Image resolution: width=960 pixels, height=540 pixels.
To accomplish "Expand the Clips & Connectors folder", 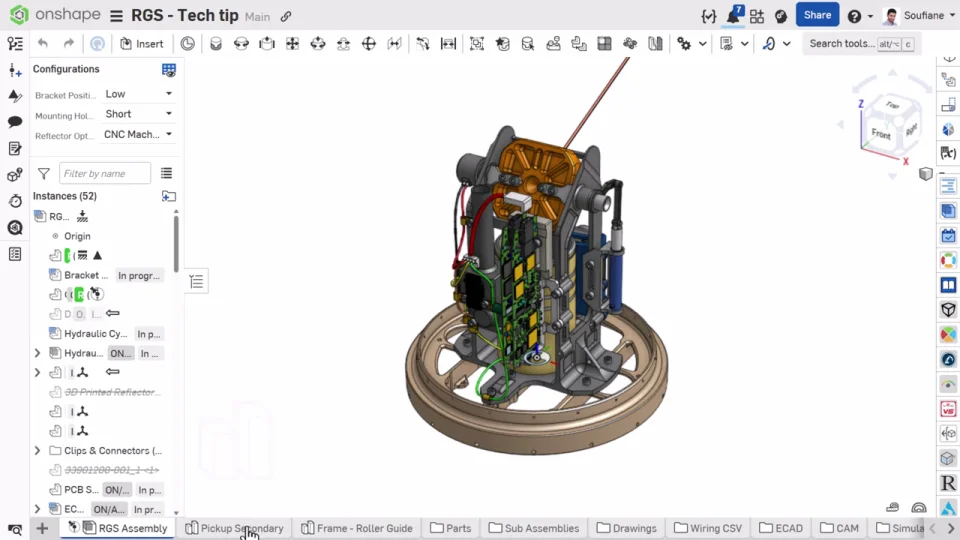I will tap(37, 451).
